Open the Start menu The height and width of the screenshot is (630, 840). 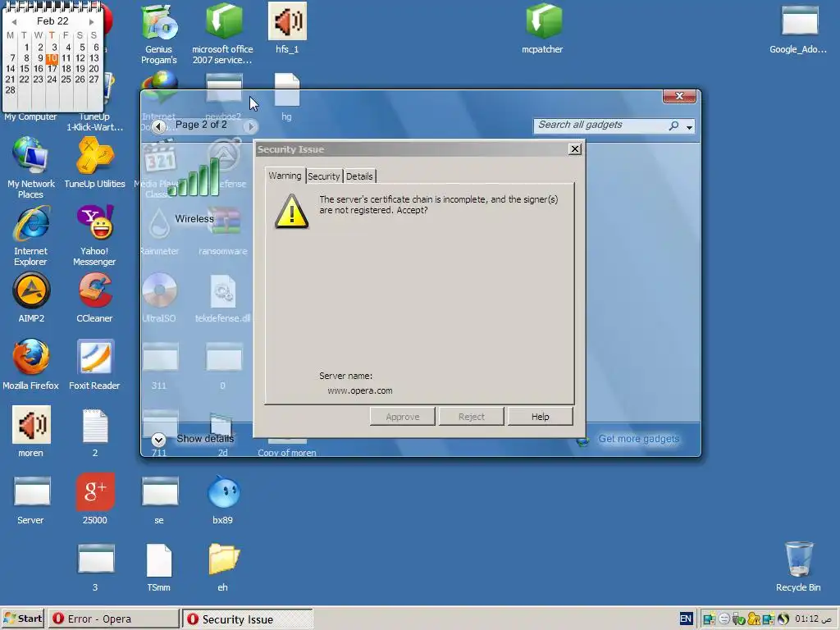coord(23,619)
